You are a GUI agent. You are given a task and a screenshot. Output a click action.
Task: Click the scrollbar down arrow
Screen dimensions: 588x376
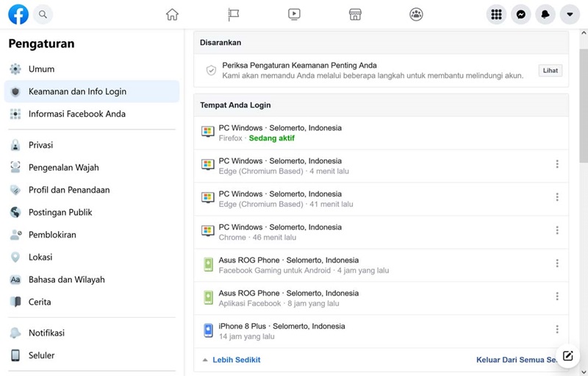tap(584, 372)
